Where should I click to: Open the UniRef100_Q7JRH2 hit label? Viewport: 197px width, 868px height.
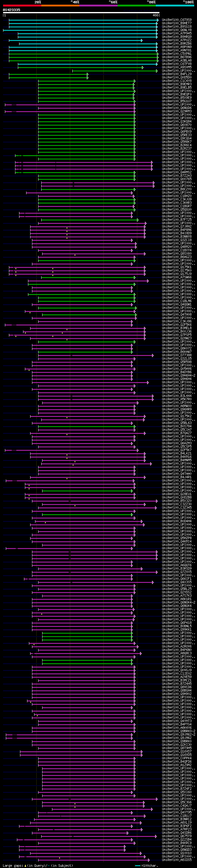click(x=177, y=227)
